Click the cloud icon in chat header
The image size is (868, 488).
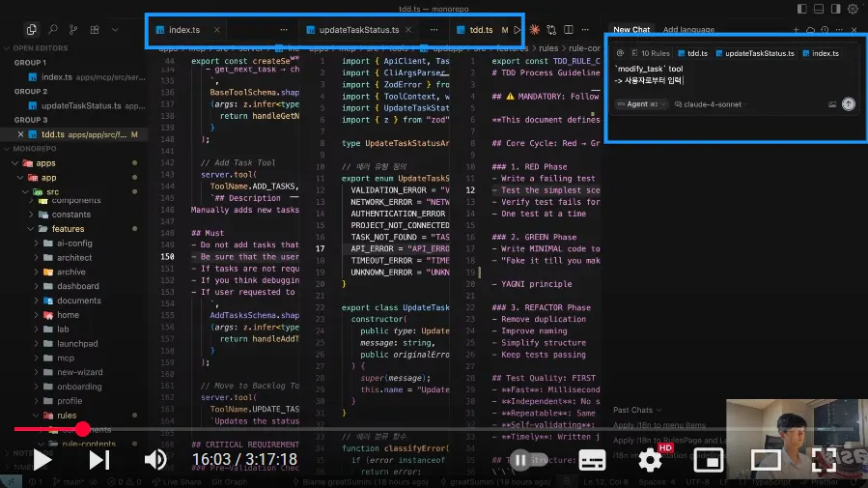point(810,30)
